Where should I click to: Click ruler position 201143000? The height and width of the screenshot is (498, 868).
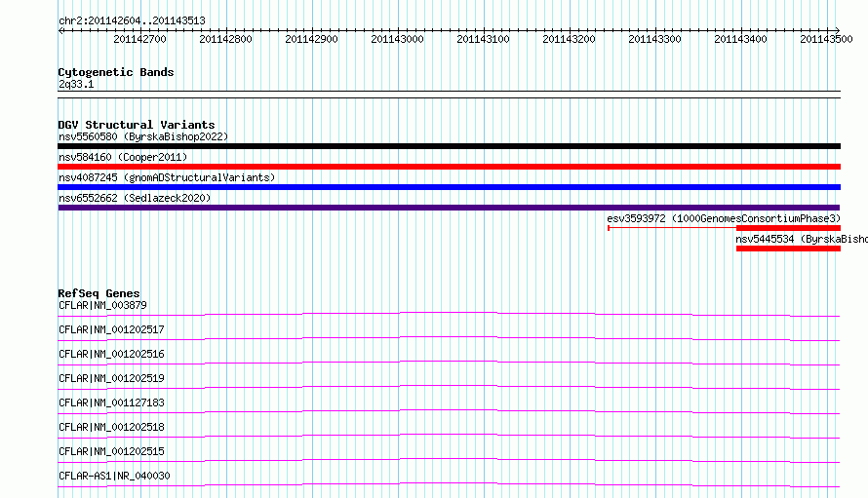pos(397,39)
